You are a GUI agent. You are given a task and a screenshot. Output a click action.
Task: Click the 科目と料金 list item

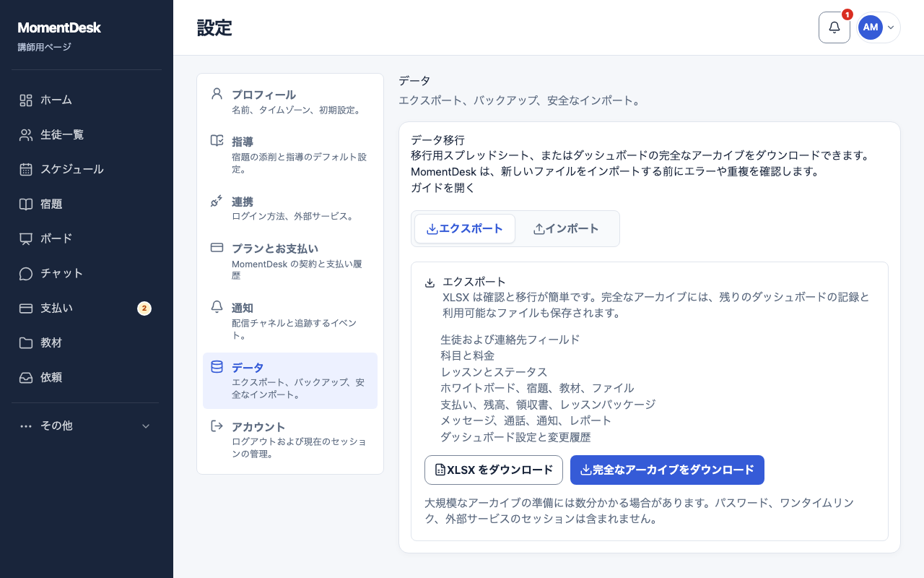467,355
